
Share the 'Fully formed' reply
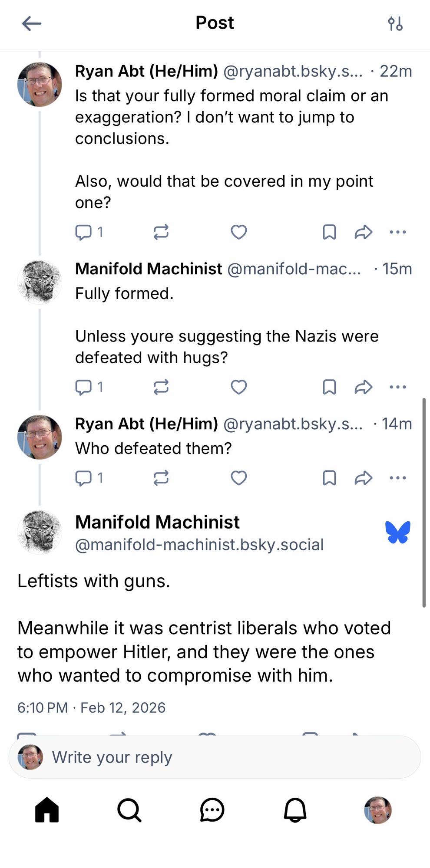(363, 387)
